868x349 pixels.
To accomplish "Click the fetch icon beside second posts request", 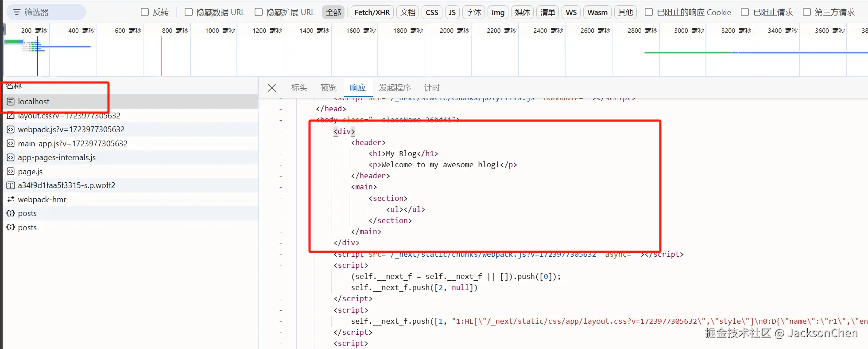I will (x=11, y=227).
